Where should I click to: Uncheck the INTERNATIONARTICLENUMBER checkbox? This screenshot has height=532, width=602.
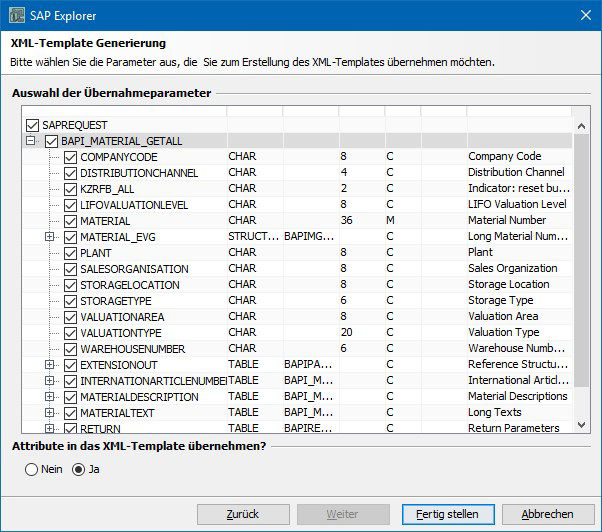click(x=70, y=381)
